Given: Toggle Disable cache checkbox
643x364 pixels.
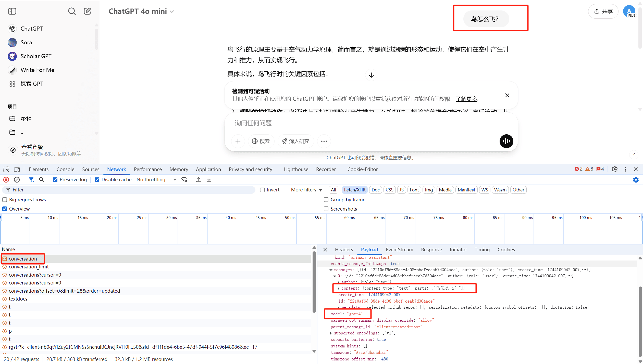Looking at the screenshot, I should click(97, 180).
